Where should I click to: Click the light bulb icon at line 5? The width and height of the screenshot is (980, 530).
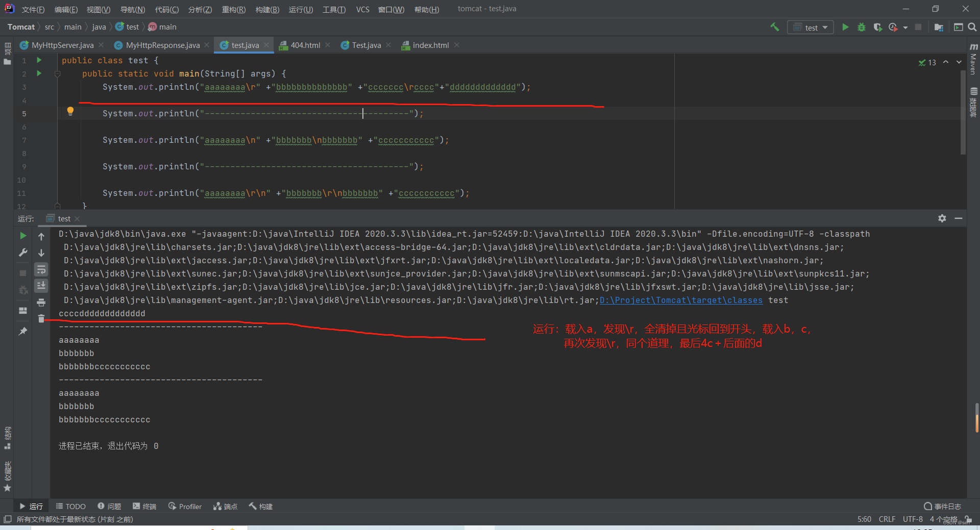[x=70, y=111]
